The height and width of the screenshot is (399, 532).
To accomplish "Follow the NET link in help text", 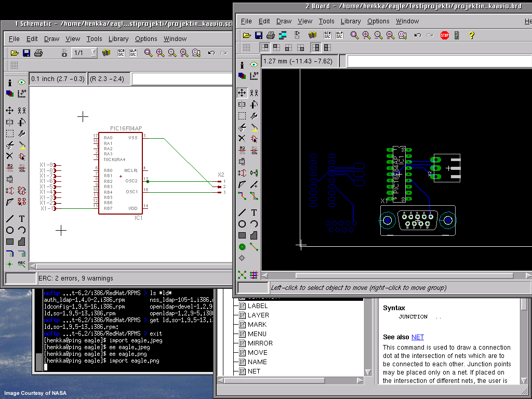I will click(418, 337).
